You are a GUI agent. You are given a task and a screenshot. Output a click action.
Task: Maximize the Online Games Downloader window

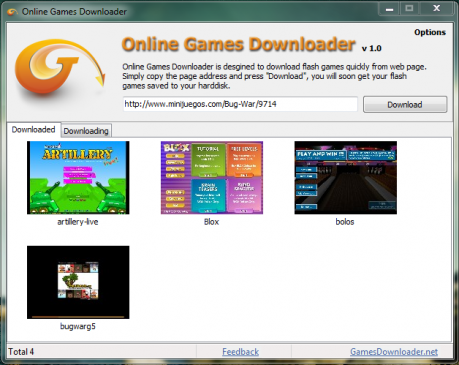point(409,9)
